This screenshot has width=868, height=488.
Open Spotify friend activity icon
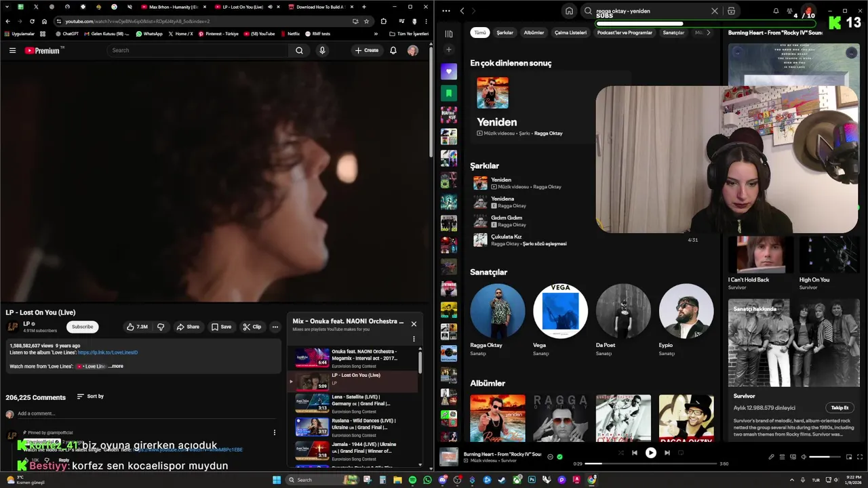coord(790,11)
